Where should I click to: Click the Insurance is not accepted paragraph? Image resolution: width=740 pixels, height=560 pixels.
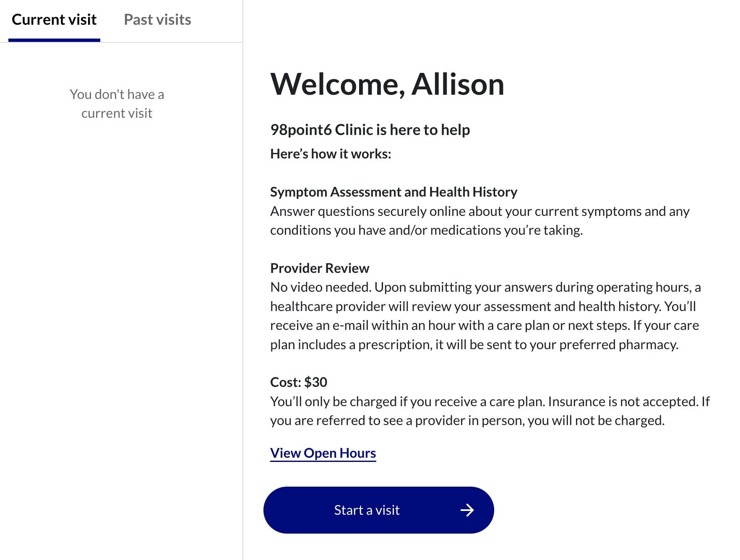490,411
